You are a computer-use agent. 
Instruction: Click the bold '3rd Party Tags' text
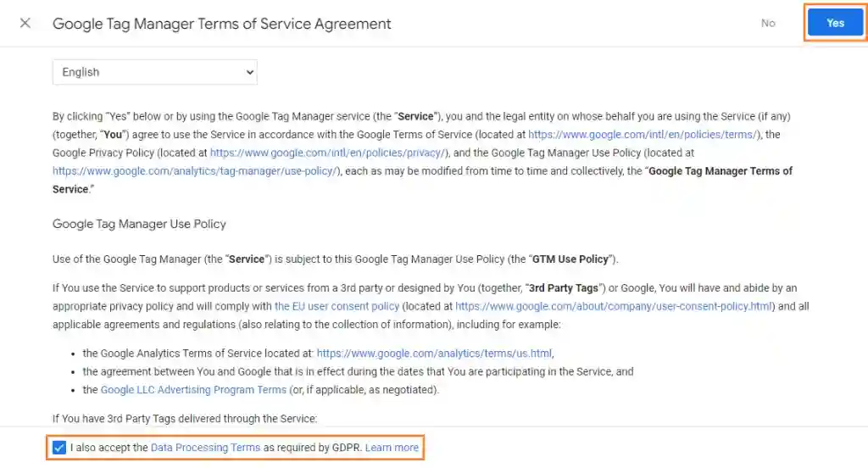564,288
